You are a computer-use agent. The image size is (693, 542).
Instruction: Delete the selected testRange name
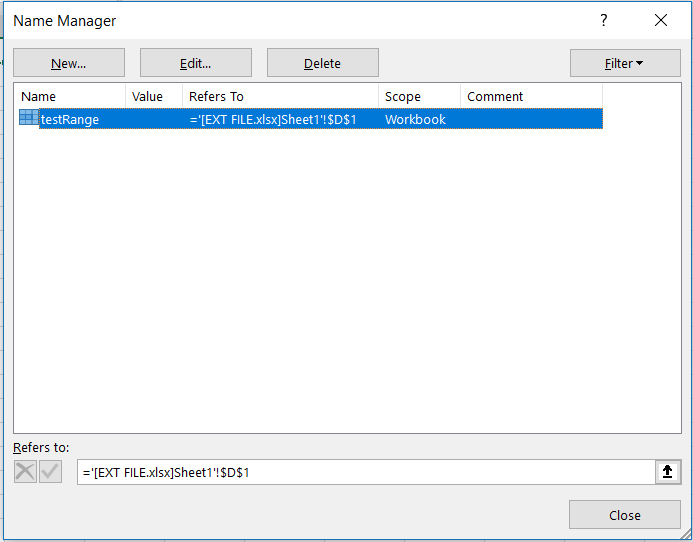pyautogui.click(x=323, y=63)
